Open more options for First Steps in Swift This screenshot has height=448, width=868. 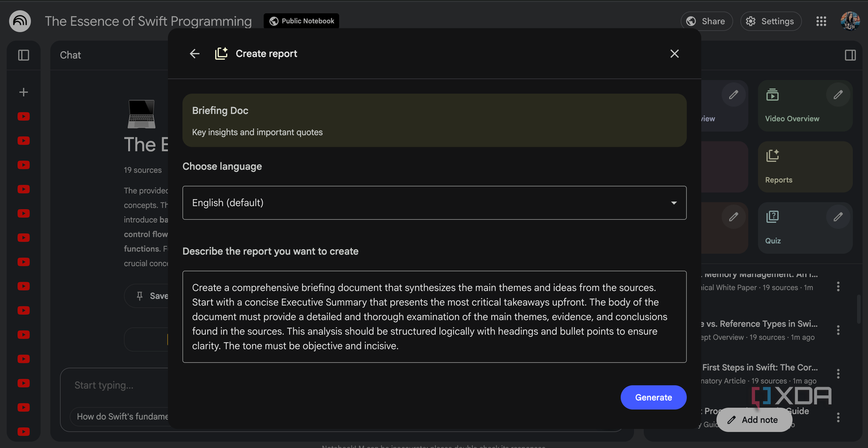pos(838,374)
